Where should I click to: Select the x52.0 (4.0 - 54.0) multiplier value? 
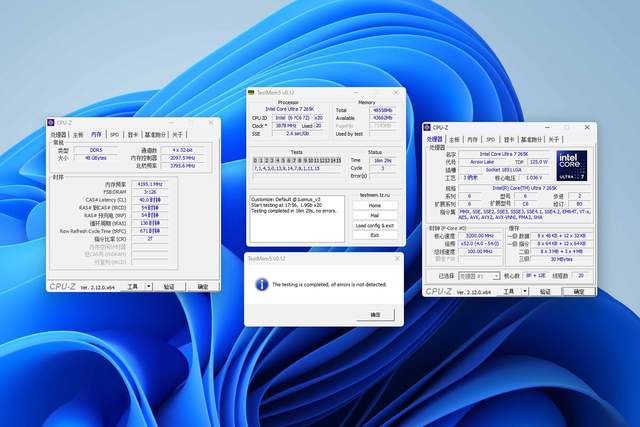pyautogui.click(x=480, y=243)
